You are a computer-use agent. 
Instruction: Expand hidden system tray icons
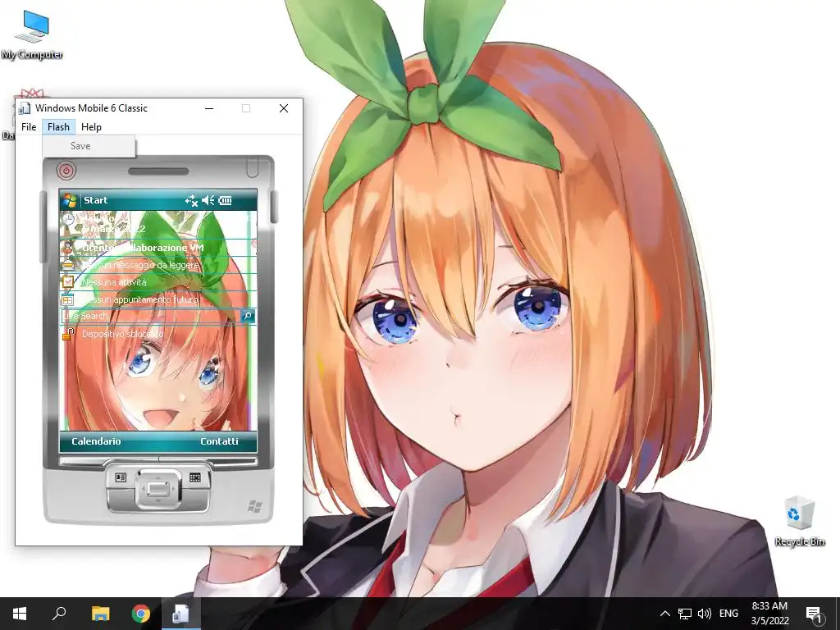pyautogui.click(x=664, y=614)
